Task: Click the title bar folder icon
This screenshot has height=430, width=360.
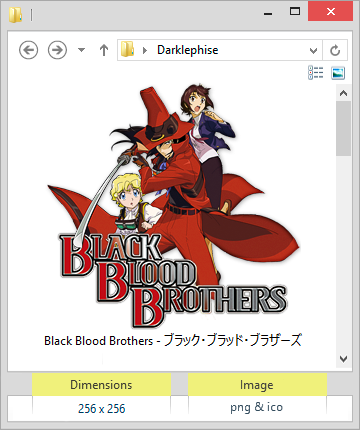Action: tap(15, 15)
